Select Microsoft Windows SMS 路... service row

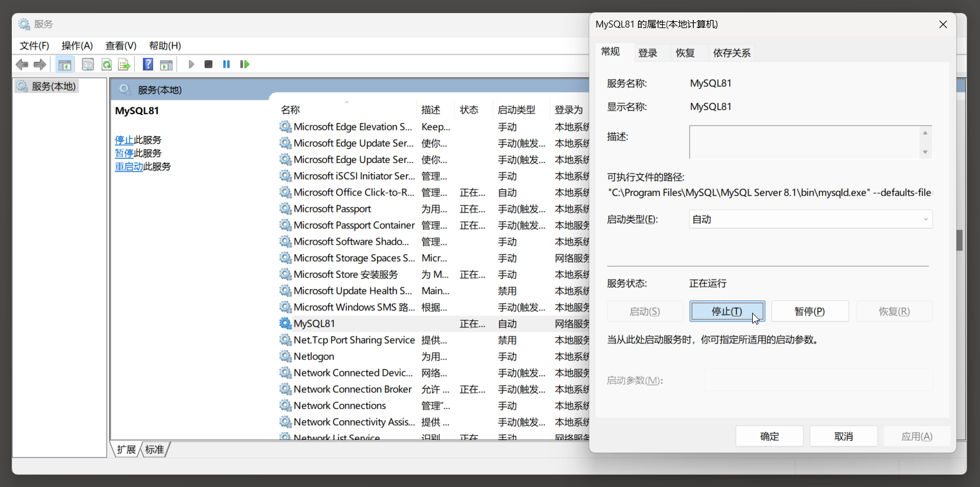point(434,307)
